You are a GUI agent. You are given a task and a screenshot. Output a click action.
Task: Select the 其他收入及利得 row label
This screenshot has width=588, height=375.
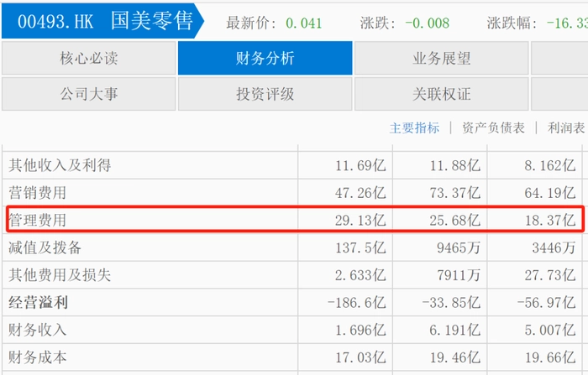point(60,165)
